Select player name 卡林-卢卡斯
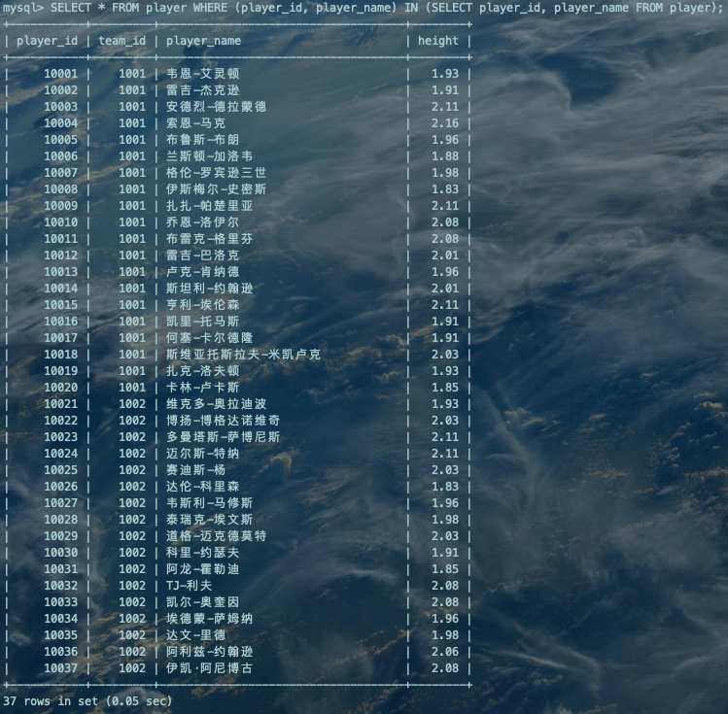The image size is (728, 714). 203,388
